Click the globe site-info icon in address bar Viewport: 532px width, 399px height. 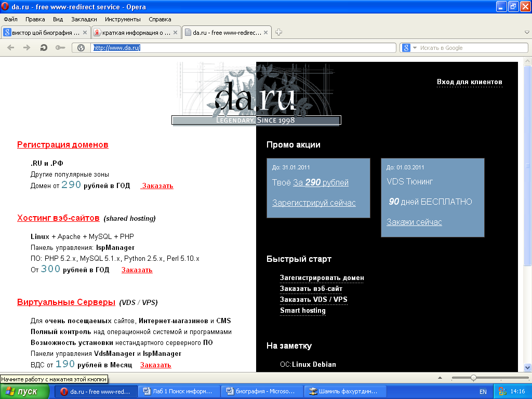click(x=81, y=48)
